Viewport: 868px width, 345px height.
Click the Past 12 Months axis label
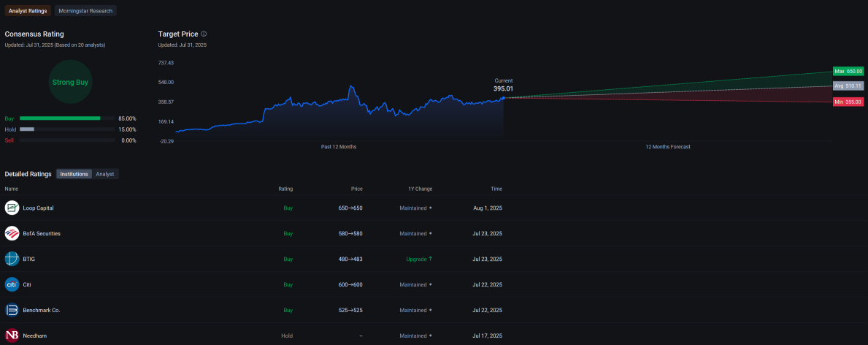click(339, 147)
